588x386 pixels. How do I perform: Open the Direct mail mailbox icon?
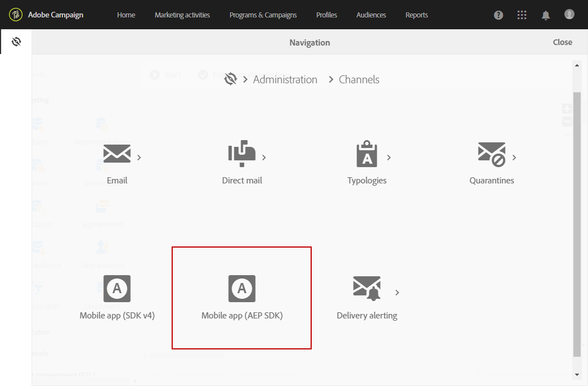242,154
